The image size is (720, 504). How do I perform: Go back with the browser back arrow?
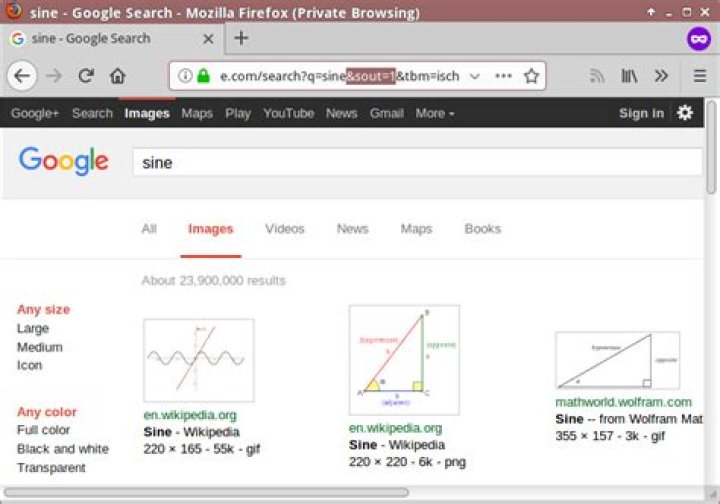click(x=22, y=76)
